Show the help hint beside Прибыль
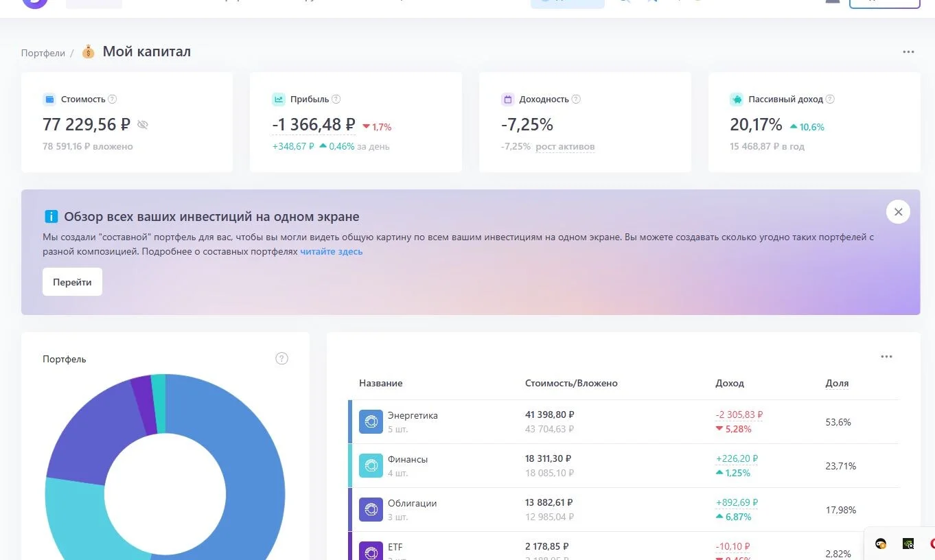The image size is (935, 560). point(336,99)
